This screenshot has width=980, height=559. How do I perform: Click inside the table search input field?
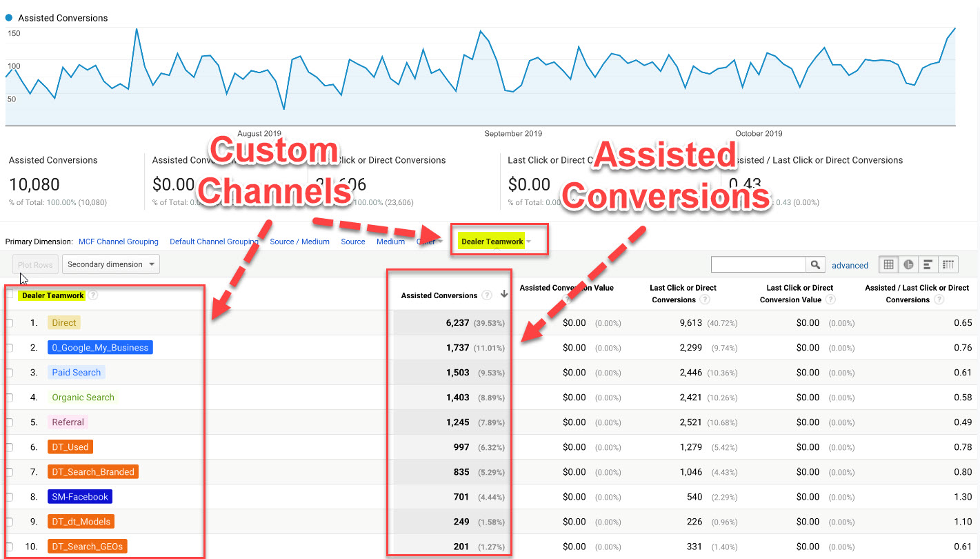tap(759, 264)
